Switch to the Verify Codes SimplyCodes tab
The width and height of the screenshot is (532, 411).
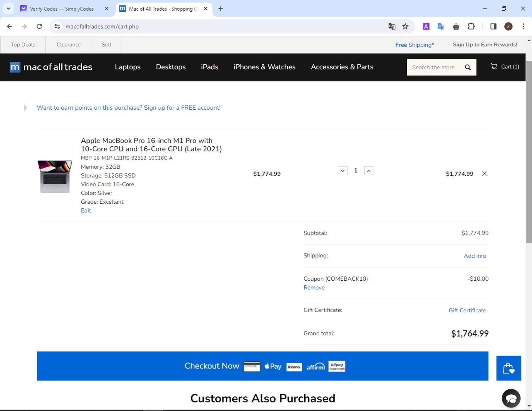coord(62,9)
